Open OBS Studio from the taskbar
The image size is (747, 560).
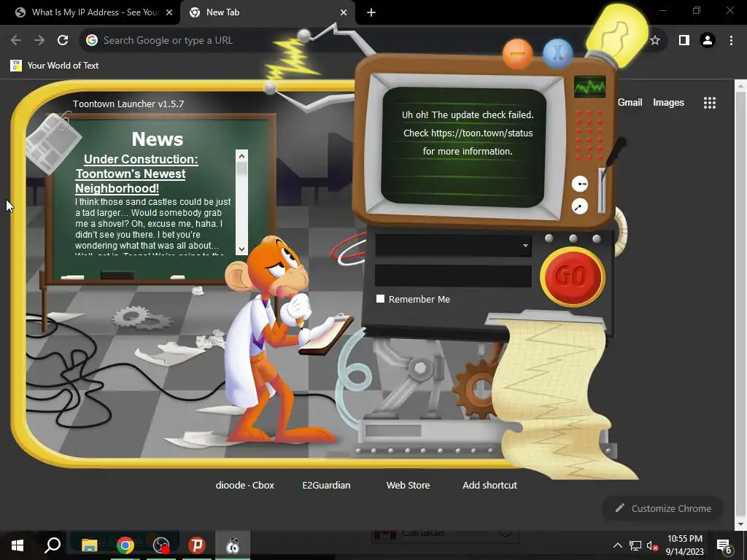click(x=161, y=545)
